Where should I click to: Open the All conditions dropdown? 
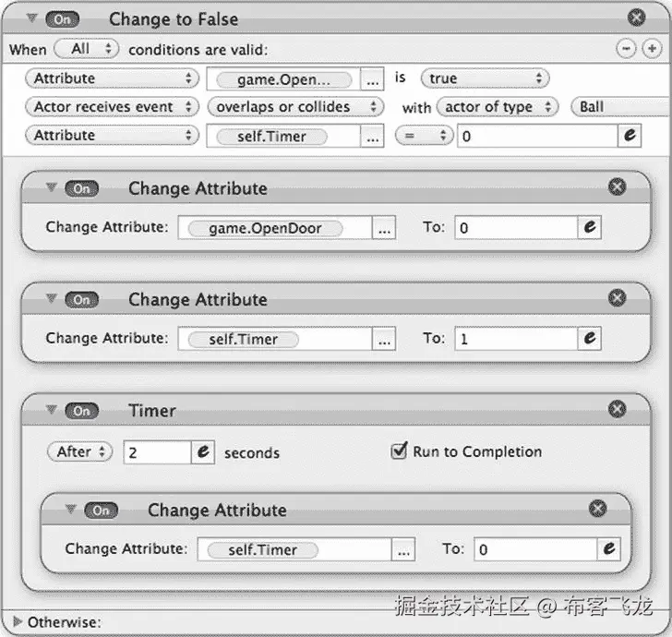86,49
